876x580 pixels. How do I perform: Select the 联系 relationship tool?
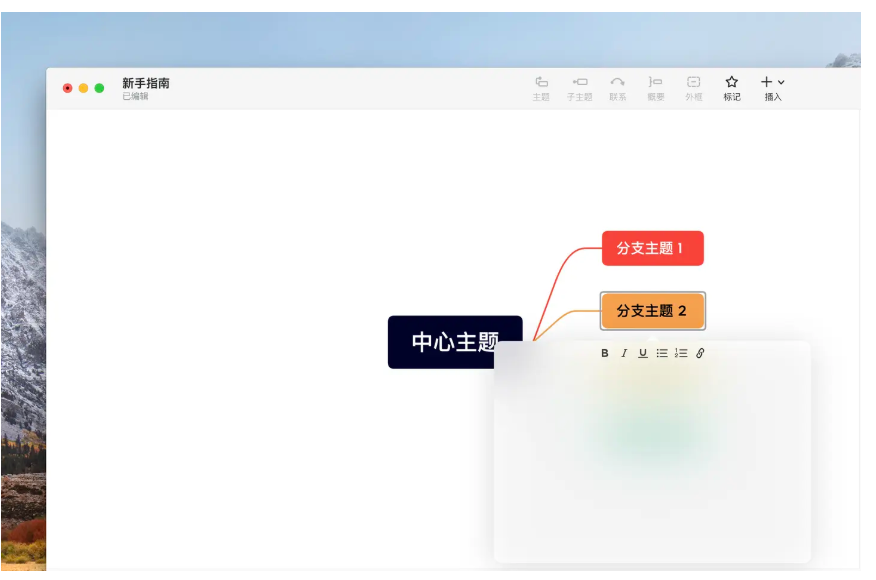[617, 82]
